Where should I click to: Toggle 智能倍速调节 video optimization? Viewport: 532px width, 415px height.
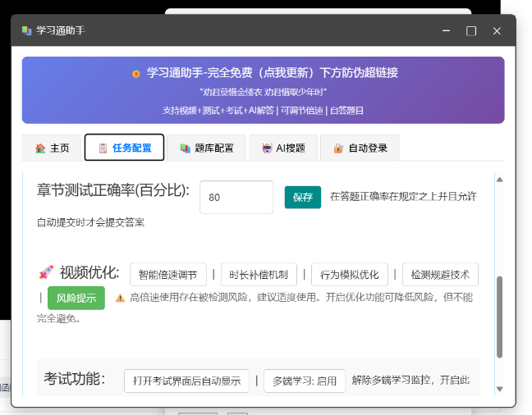point(167,275)
